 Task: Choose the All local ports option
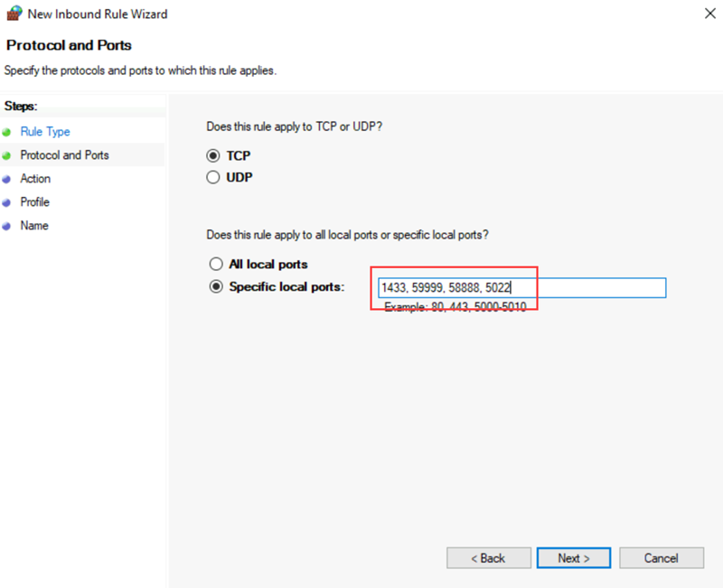pos(216,264)
